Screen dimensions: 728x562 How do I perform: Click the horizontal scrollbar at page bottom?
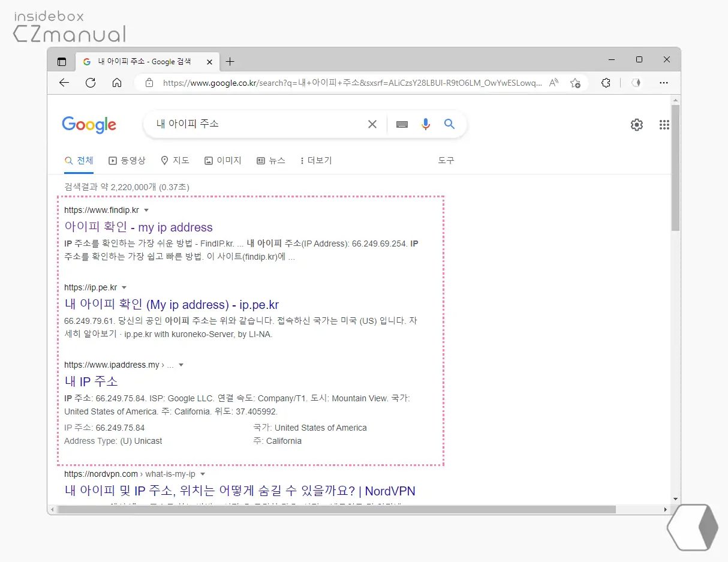coord(336,509)
